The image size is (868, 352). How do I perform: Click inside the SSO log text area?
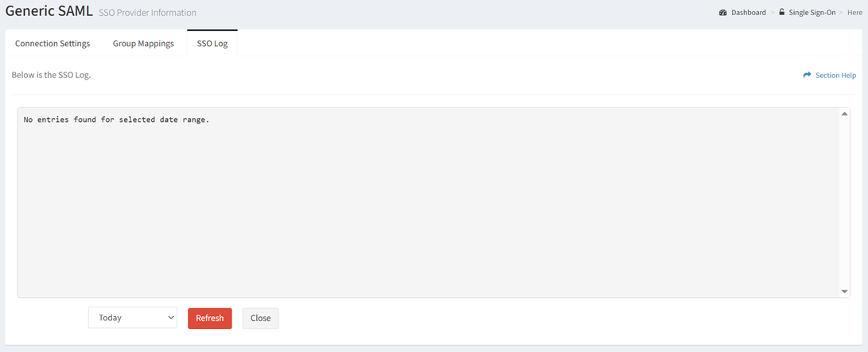[x=429, y=202]
